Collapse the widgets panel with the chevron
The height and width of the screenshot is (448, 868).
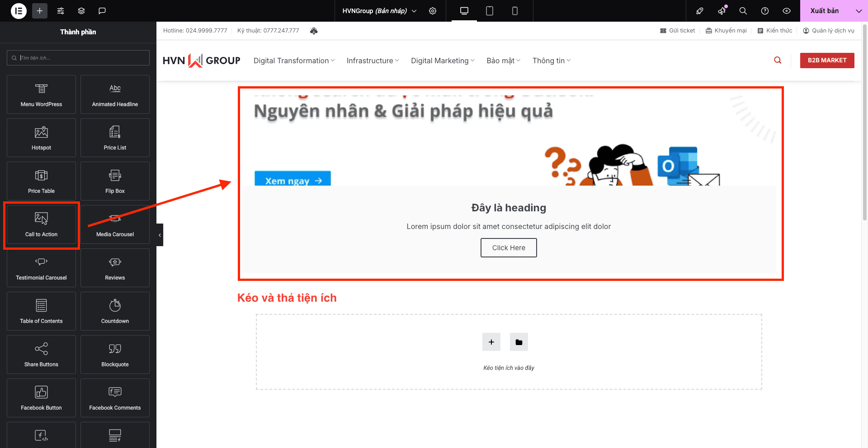160,234
